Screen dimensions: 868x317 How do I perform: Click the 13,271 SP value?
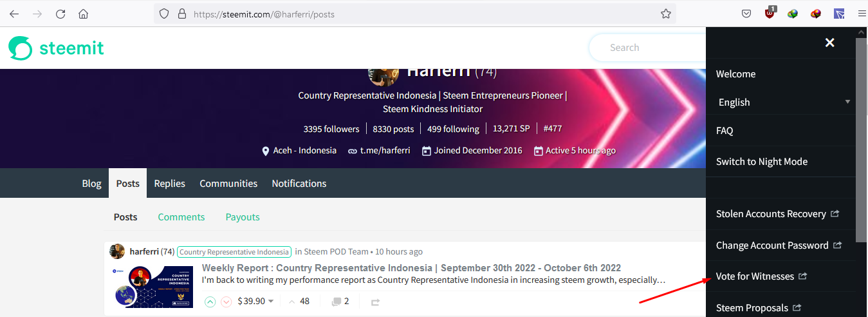click(512, 129)
